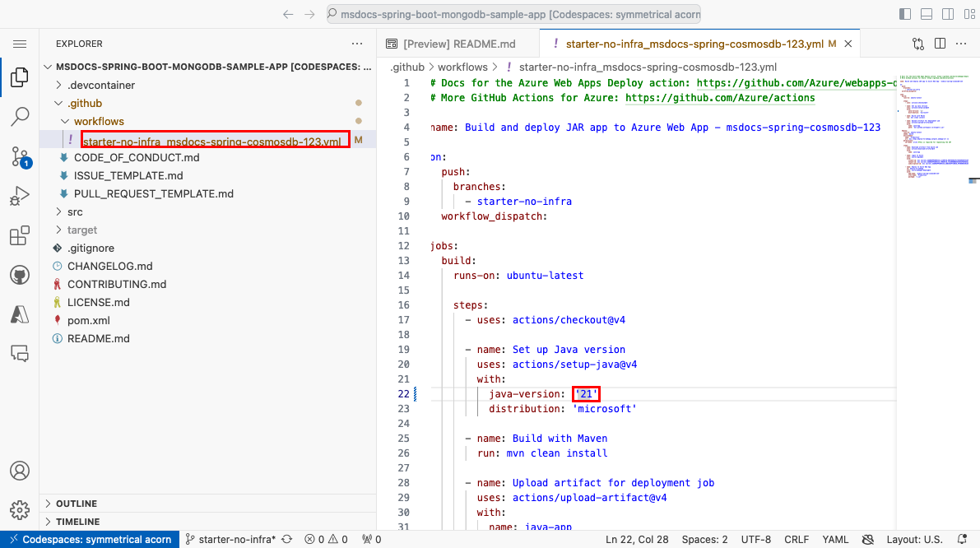This screenshot has height=548, width=980.
Task: Open the Extensions view
Action: (20, 235)
